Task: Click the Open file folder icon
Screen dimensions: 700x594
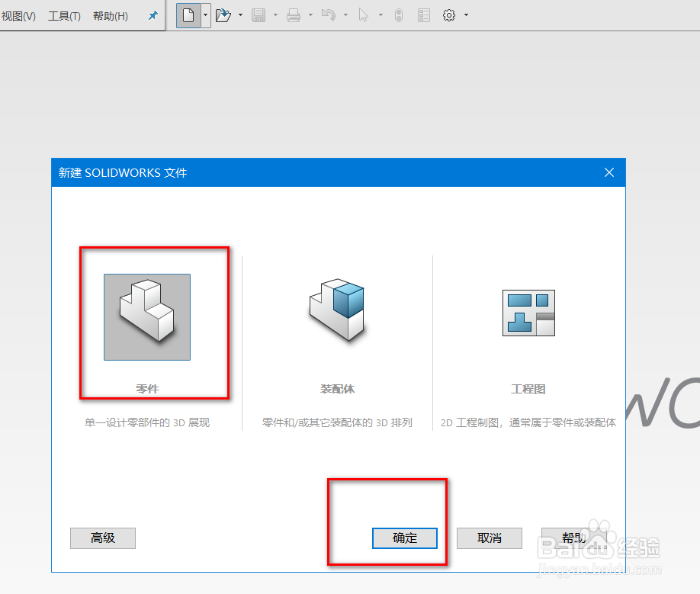Action: click(x=223, y=15)
